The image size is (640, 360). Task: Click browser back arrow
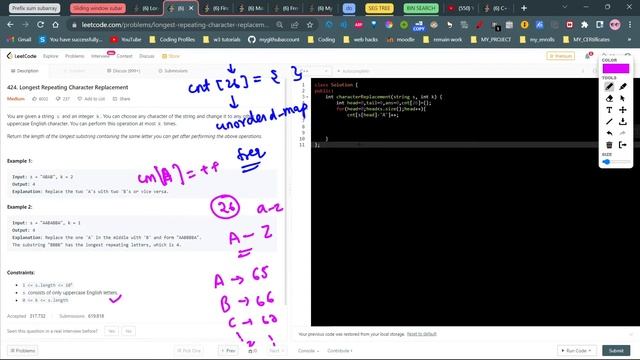[x=10, y=25]
